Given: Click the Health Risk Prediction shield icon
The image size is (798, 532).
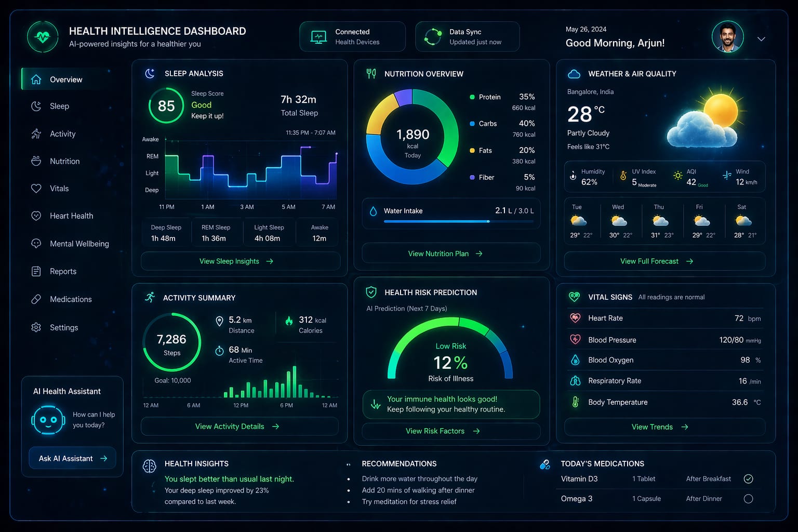Looking at the screenshot, I should 371,292.
